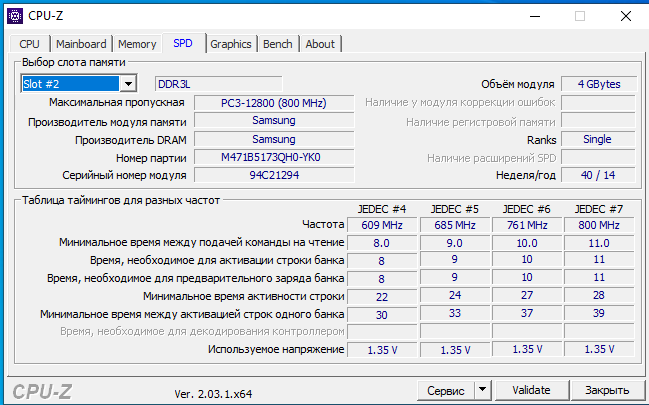Viewport: 649px width, 405px height.
Task: Select the Graphics tab
Action: coord(230,44)
